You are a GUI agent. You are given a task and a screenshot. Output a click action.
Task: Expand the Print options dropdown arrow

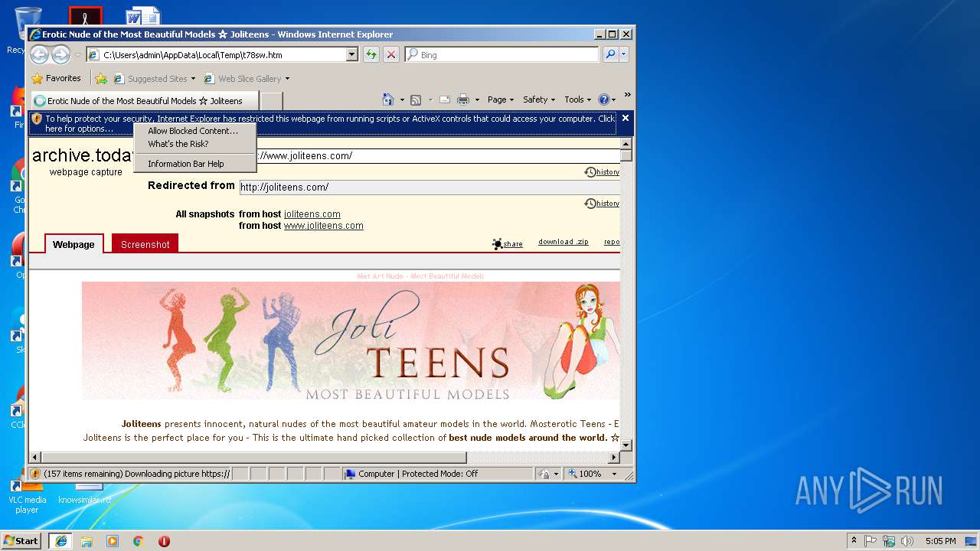pyautogui.click(x=477, y=99)
